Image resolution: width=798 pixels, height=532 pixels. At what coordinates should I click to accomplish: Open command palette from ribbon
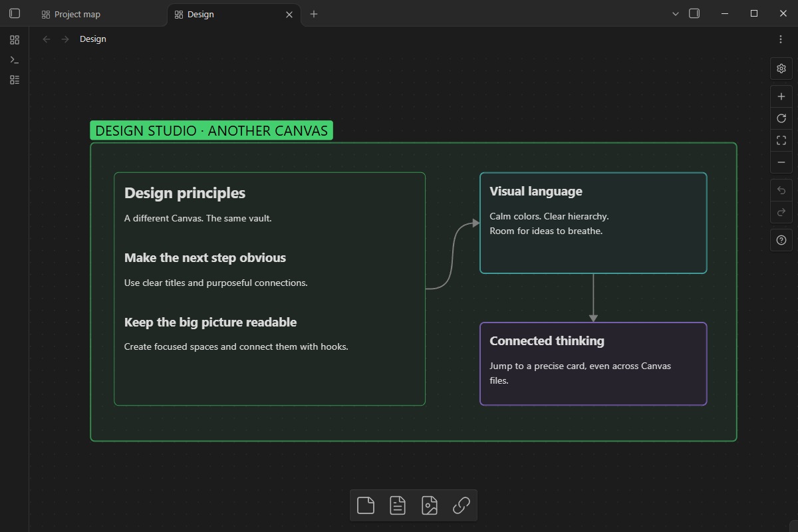coord(15,60)
